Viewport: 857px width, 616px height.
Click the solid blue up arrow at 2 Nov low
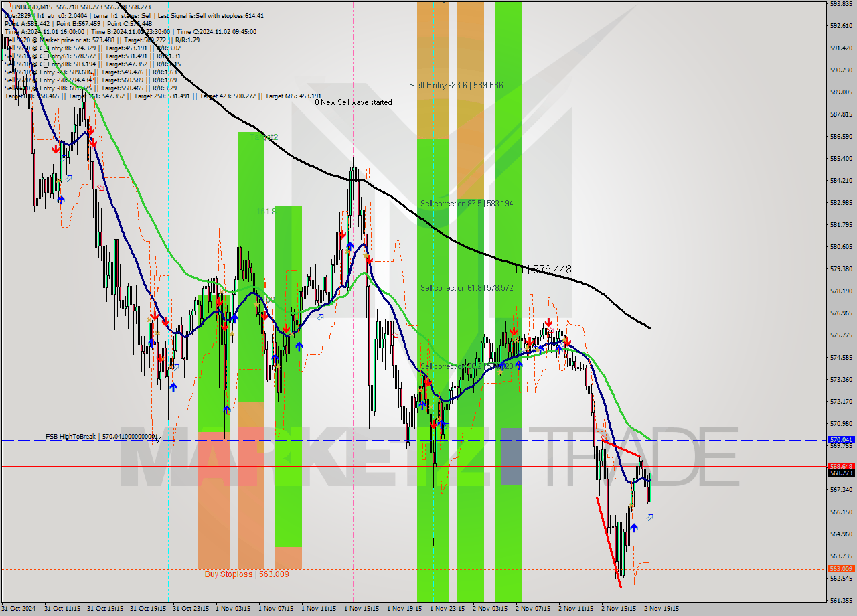(x=633, y=528)
